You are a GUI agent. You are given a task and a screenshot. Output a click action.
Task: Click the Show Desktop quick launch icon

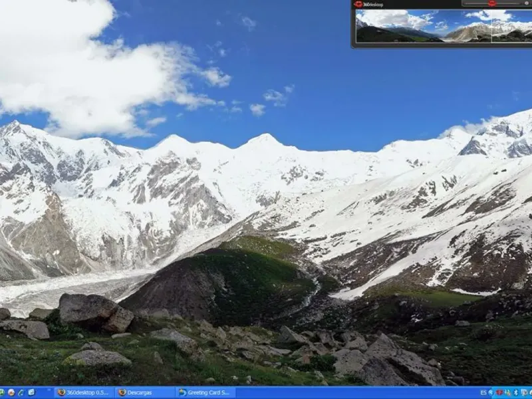point(31,392)
